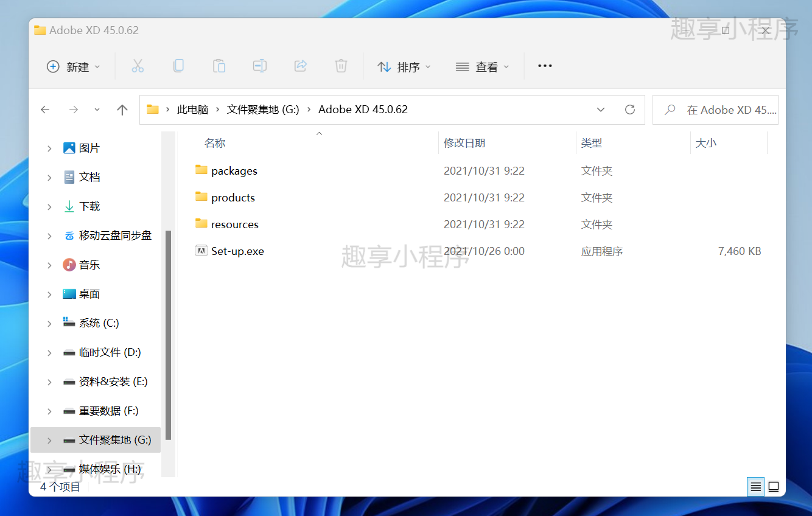Click the Paste clipboard icon
Image resolution: width=812 pixels, height=516 pixels.
click(x=219, y=66)
